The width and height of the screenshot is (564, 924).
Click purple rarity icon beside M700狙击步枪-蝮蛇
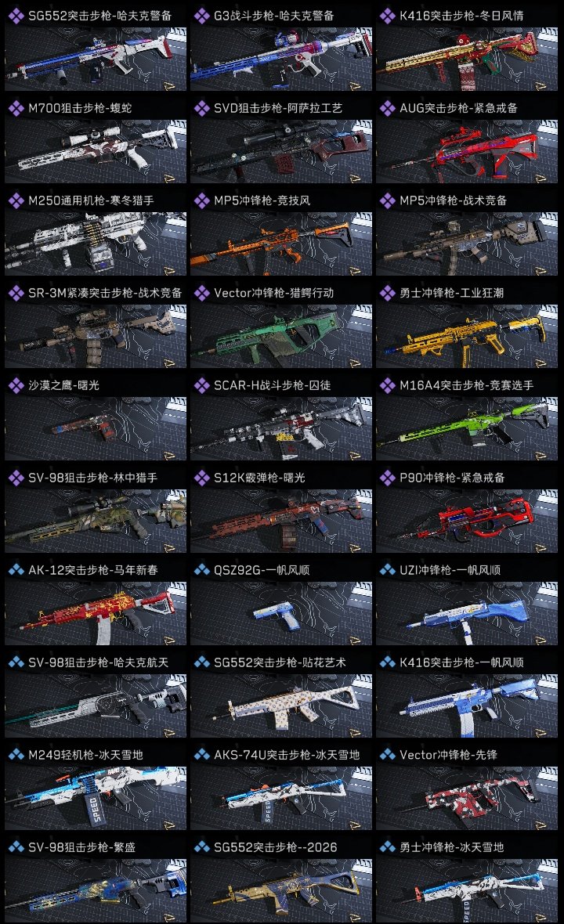16,108
